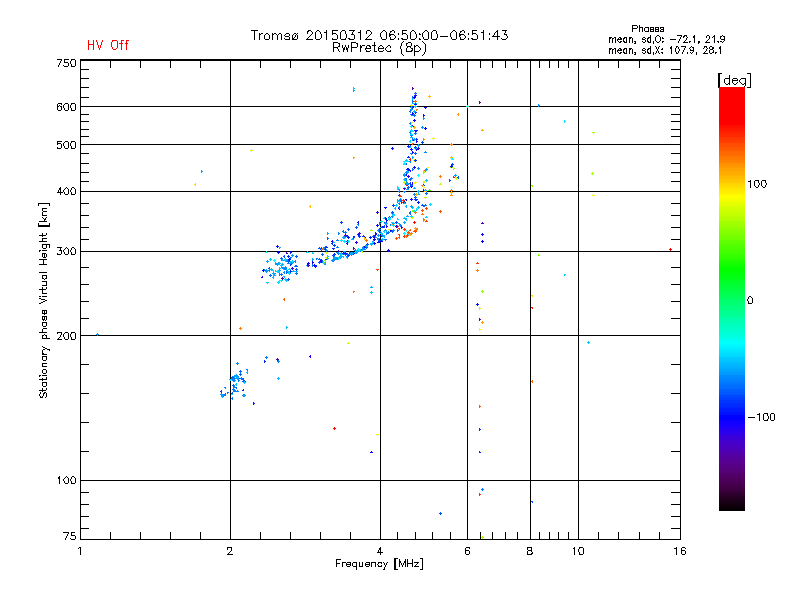Pick the green zero-degree region of colorbar
Image resolution: width=800 pixels, height=600 pixels.
click(x=732, y=300)
